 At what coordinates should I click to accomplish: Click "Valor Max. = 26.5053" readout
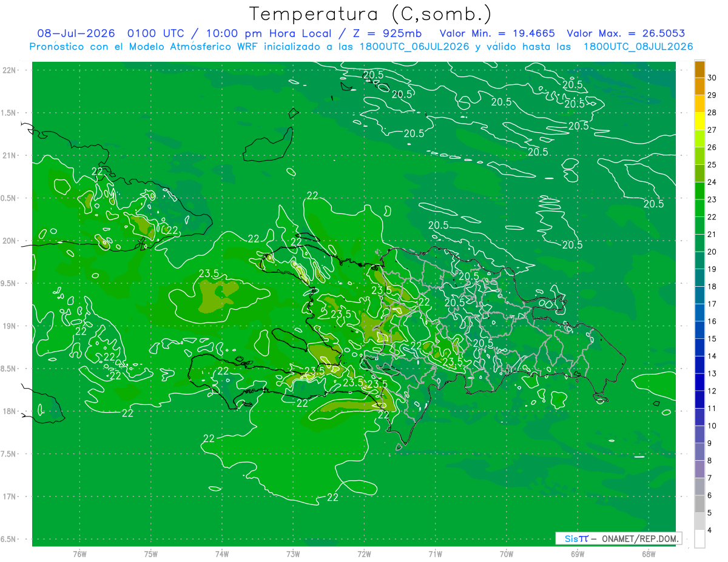pos(625,33)
